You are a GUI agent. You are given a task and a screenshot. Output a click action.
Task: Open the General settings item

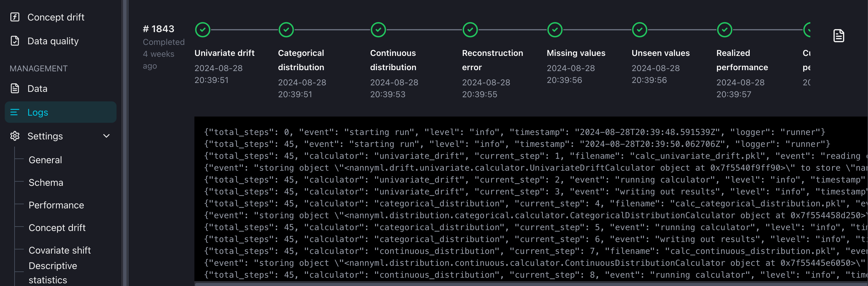click(45, 160)
